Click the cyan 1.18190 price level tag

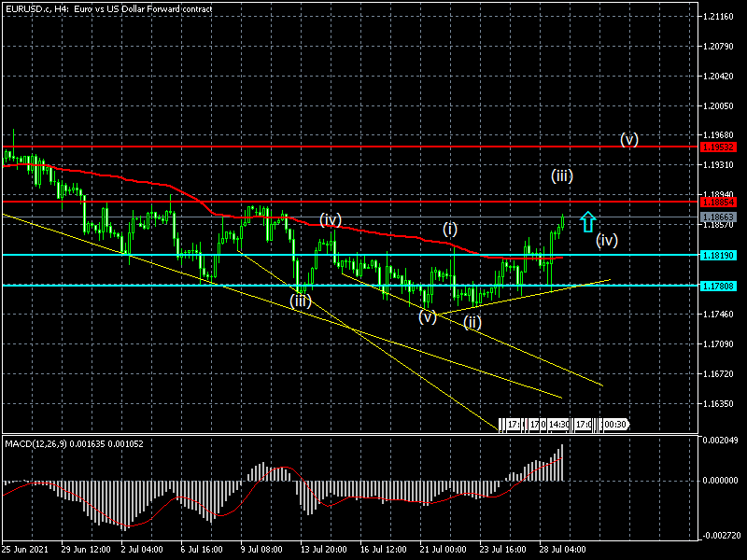(718, 255)
